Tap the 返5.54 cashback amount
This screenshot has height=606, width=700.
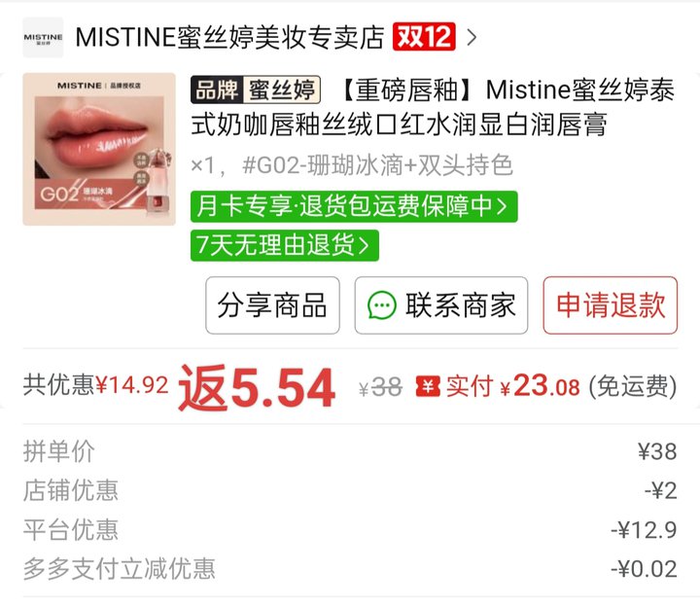pos(257,387)
